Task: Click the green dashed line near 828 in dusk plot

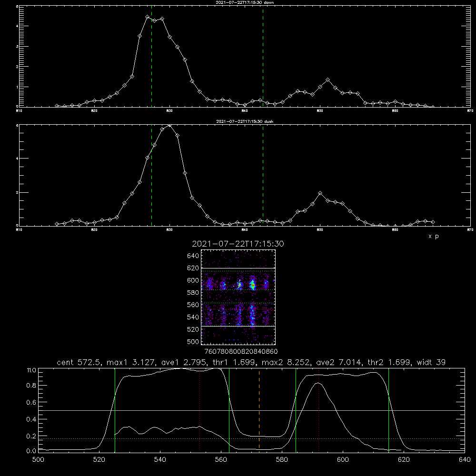Action: pos(151,176)
